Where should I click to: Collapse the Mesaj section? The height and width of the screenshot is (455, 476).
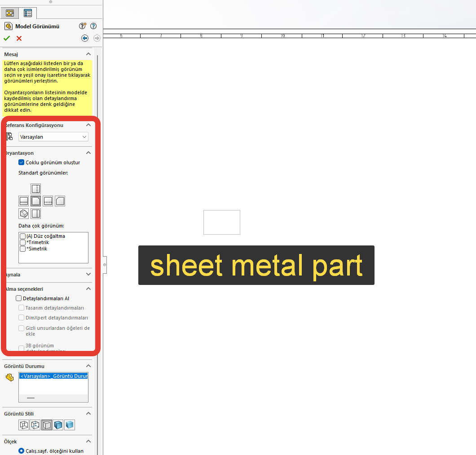coord(88,54)
